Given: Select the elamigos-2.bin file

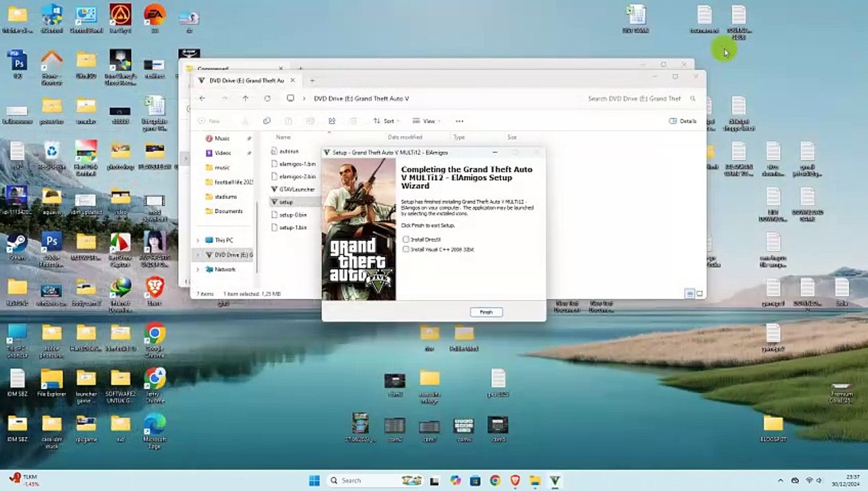Looking at the screenshot, I should (297, 177).
